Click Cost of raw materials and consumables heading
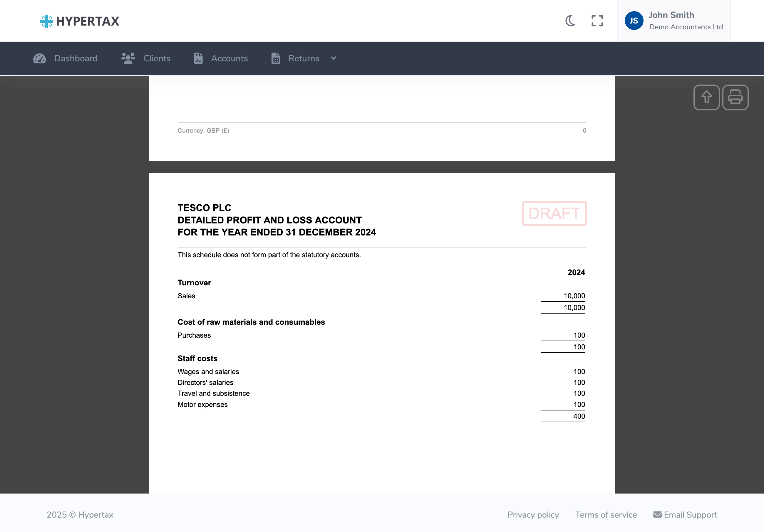 tap(251, 322)
